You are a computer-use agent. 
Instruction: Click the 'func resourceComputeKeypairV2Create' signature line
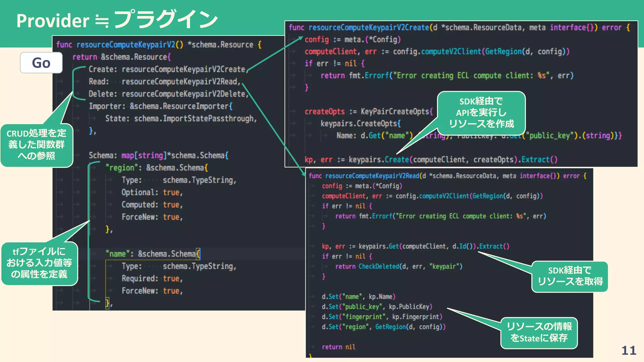click(x=459, y=27)
